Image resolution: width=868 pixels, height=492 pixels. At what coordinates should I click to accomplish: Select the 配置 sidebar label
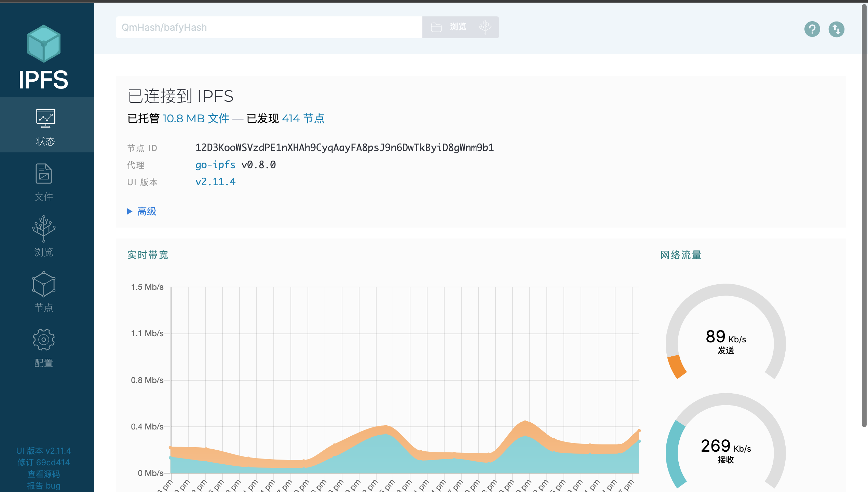point(44,363)
